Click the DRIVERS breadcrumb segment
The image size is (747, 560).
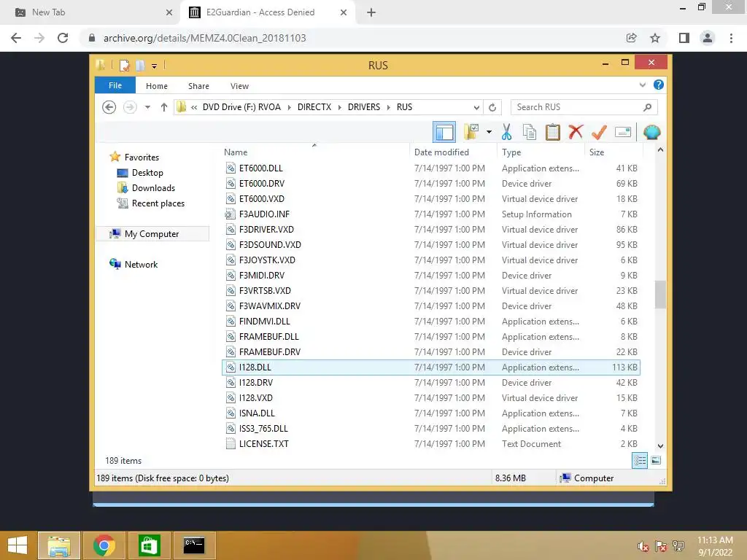364,107
